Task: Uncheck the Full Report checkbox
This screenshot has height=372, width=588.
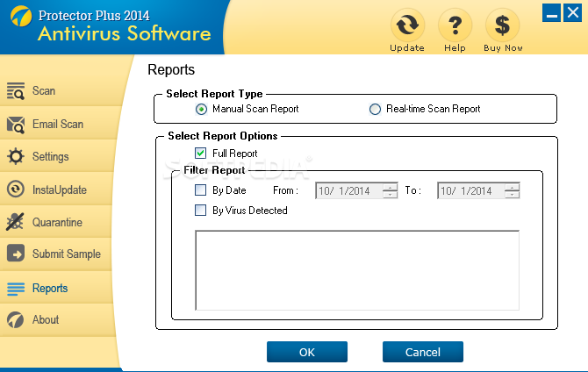Action: pos(201,153)
